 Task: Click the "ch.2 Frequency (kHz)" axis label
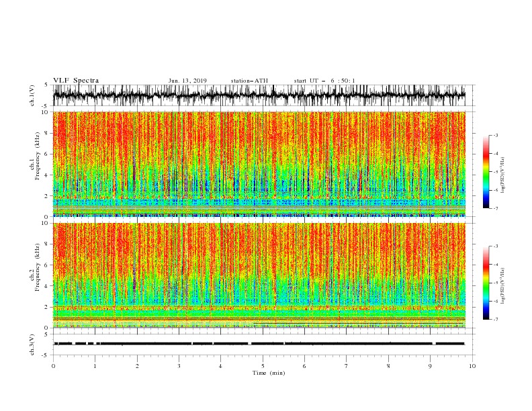(x=36, y=267)
